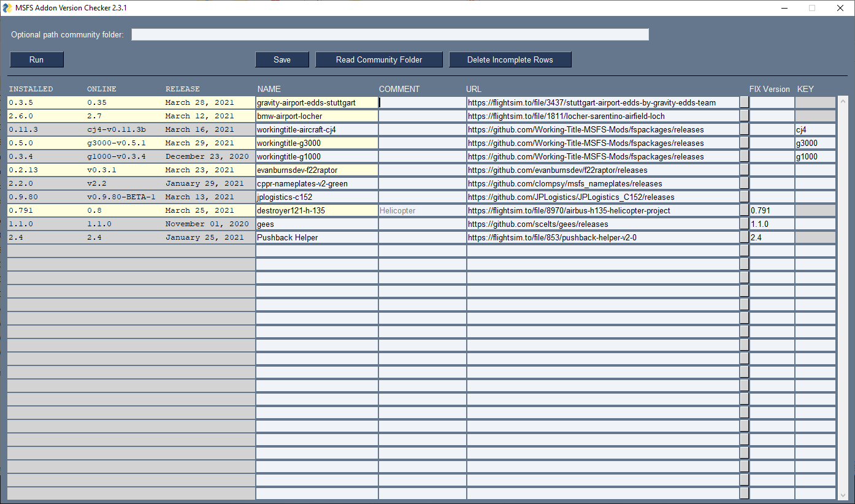The width and height of the screenshot is (855, 504).
Task: Click the small button beside gees URL
Action: coord(744,224)
